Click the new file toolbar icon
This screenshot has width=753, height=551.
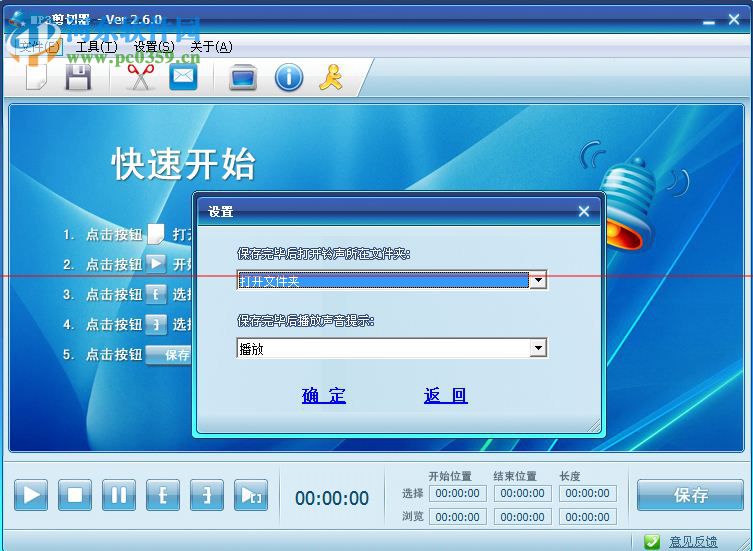tap(36, 77)
